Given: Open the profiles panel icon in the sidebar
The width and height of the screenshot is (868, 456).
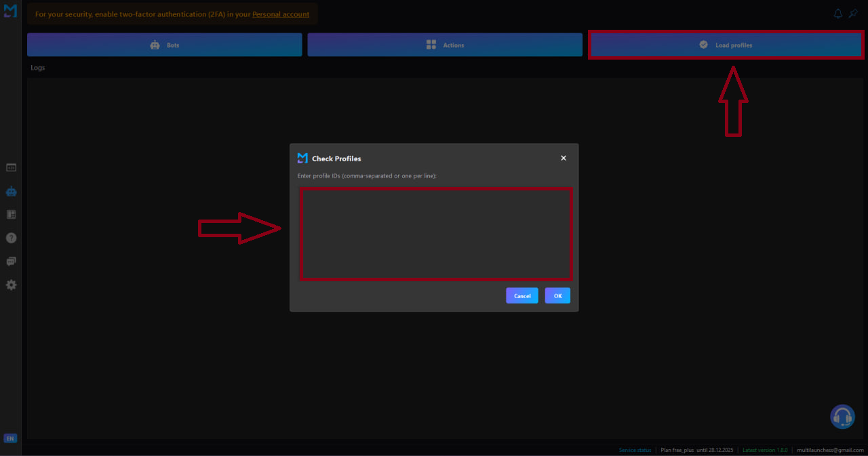Looking at the screenshot, I should 11,214.
